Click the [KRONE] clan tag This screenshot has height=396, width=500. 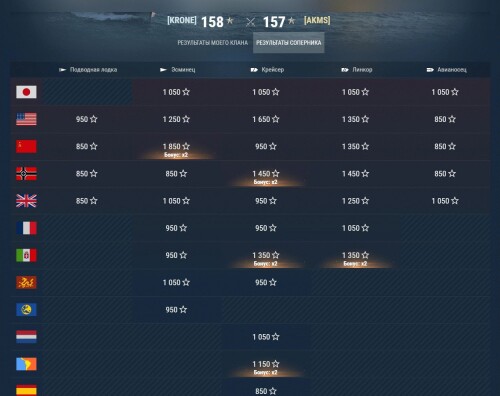click(x=182, y=21)
